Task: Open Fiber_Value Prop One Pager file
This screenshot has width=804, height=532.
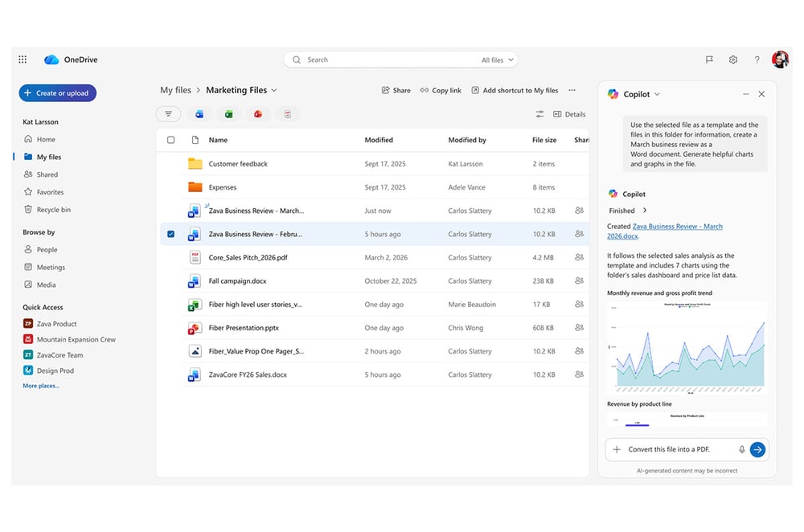Action: (256, 351)
